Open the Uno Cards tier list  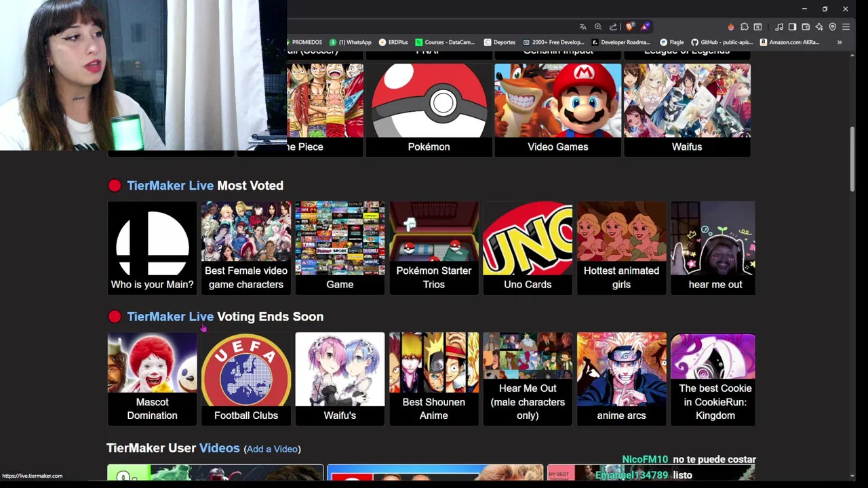click(x=528, y=247)
